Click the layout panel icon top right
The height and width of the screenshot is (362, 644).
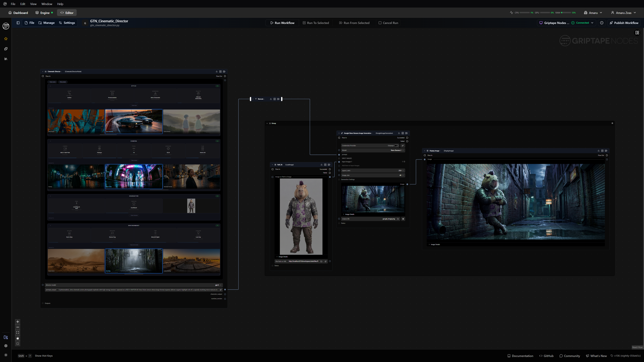tap(637, 33)
